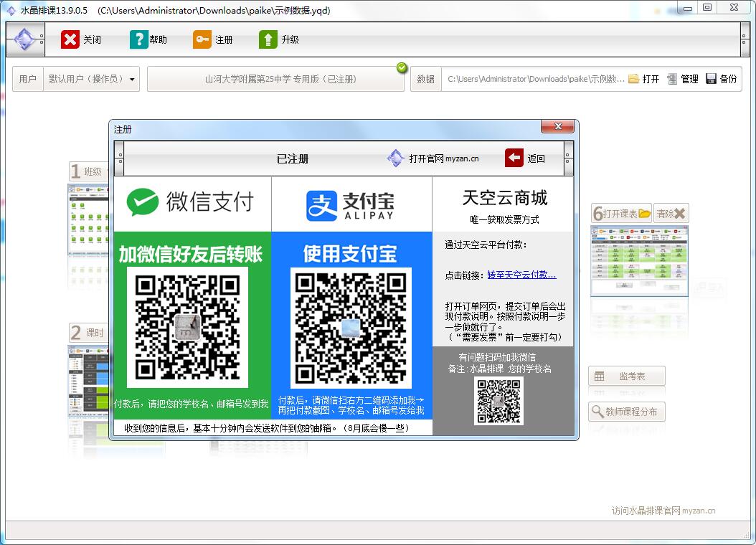Click the orange key Register button

(212, 39)
